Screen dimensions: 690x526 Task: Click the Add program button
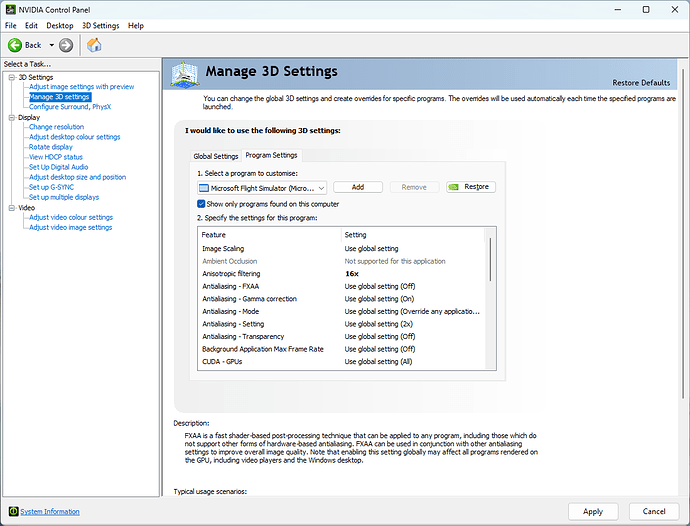[358, 187]
